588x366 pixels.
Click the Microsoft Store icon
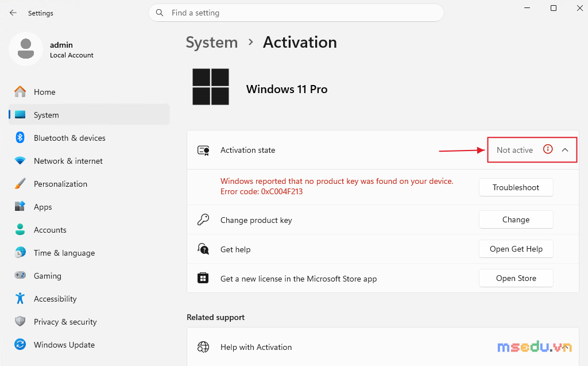tap(203, 278)
